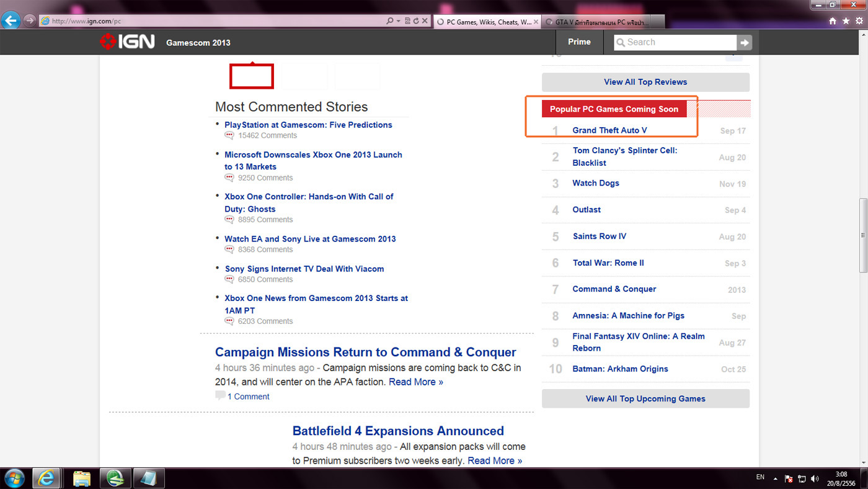Screen dimensions: 868x489
Task: Click the volume speaker icon in the tray
Action: 814,479
